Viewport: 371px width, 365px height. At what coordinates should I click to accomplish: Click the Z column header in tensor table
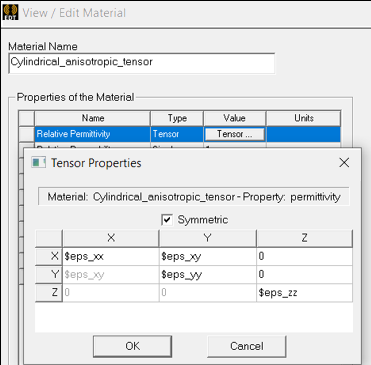click(x=304, y=238)
